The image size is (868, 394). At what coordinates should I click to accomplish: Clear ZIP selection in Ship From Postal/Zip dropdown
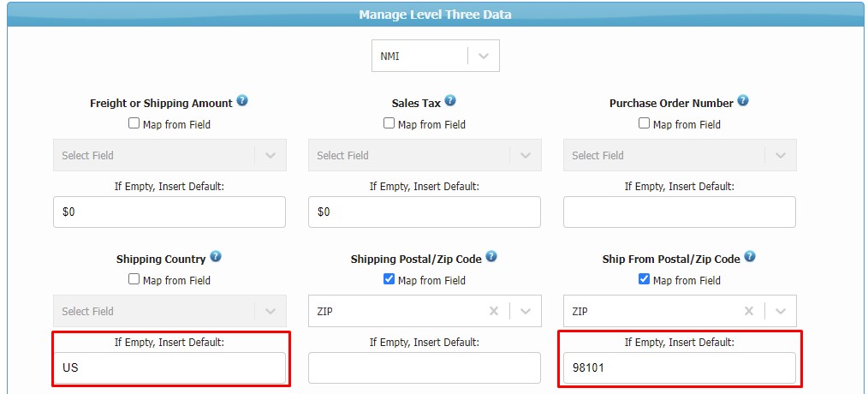tap(749, 312)
